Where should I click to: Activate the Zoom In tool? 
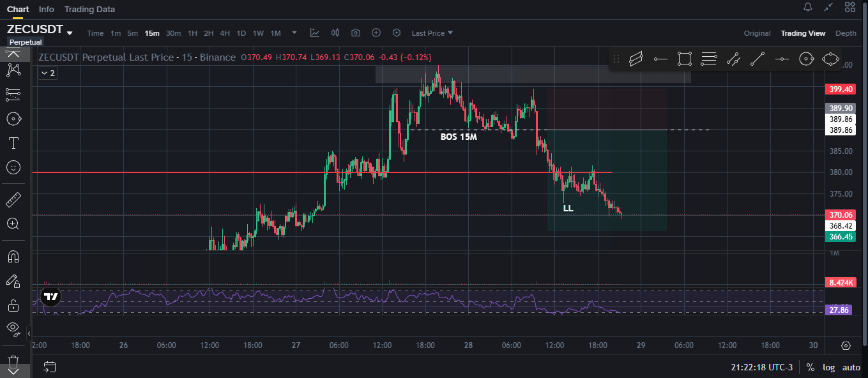[13, 223]
